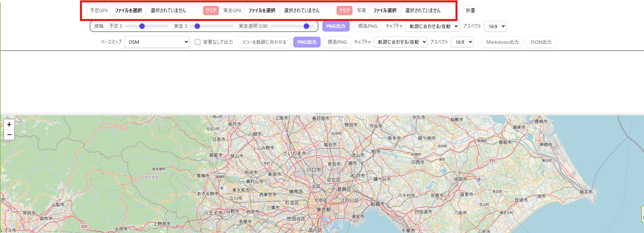Click the 印西市 label on the map
The height and width of the screenshot is (233, 644).
click(418, 162)
